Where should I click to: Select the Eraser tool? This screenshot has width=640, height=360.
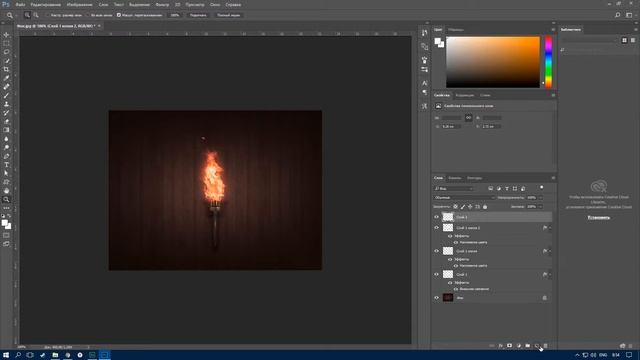pos(6,122)
